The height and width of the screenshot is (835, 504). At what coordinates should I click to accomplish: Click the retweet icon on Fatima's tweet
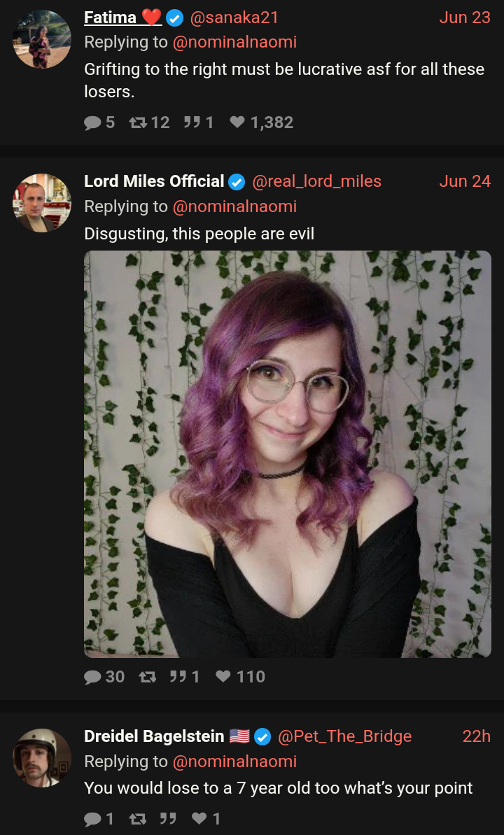click(x=138, y=123)
